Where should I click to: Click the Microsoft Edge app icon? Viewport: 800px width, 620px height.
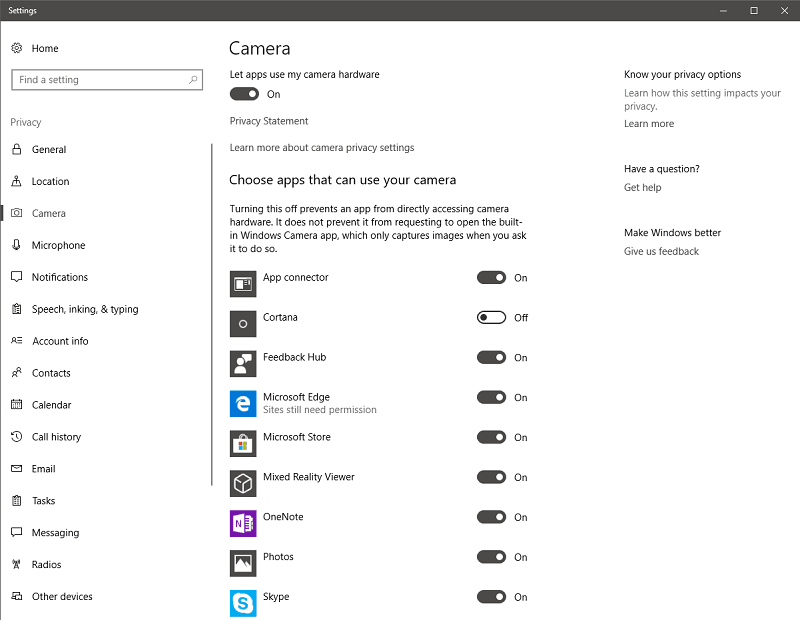pos(243,404)
